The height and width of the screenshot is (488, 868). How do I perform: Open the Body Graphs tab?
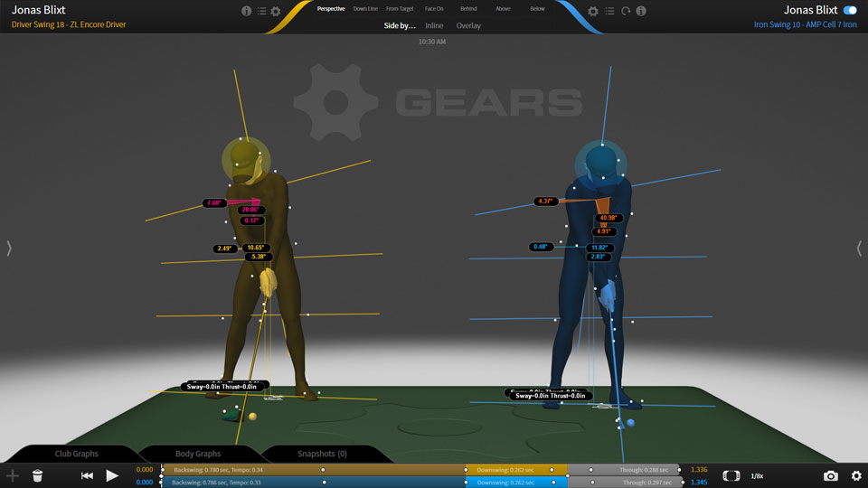click(198, 454)
